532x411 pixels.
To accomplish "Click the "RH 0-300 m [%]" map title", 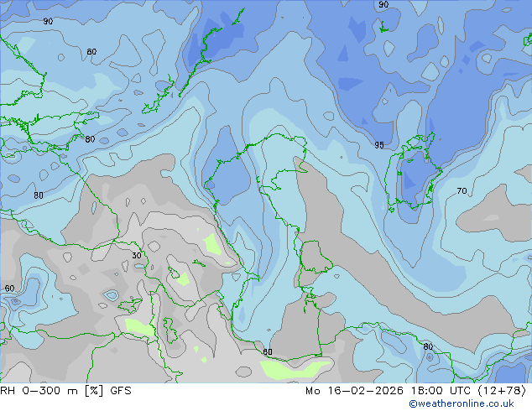I will coord(51,391).
